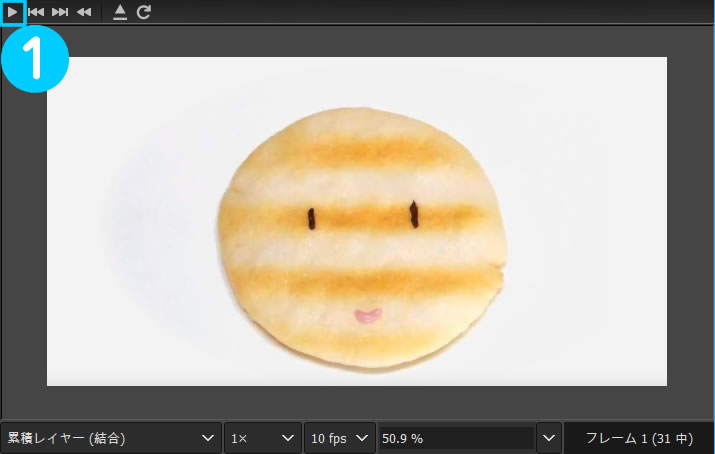The image size is (715, 454).
Task: Open the 累積レイヤー (結合) frame disposal dropdown
Action: [111, 439]
